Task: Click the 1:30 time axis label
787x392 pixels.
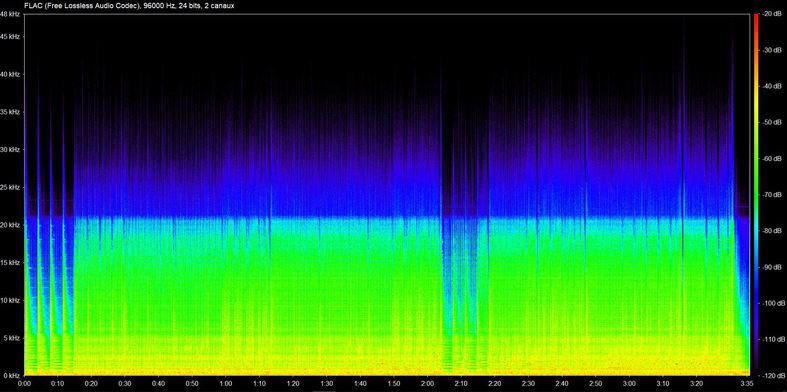Action: pos(327,383)
